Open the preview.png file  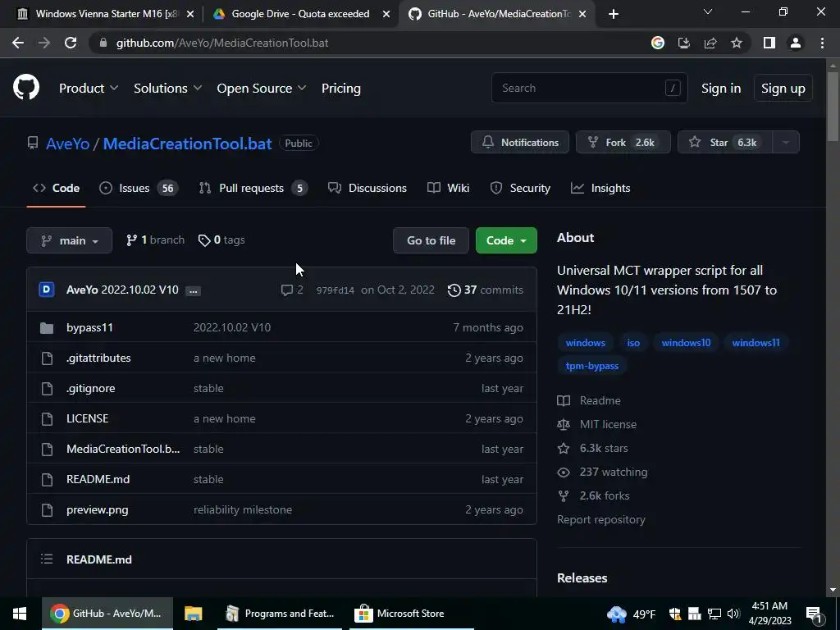point(98,510)
